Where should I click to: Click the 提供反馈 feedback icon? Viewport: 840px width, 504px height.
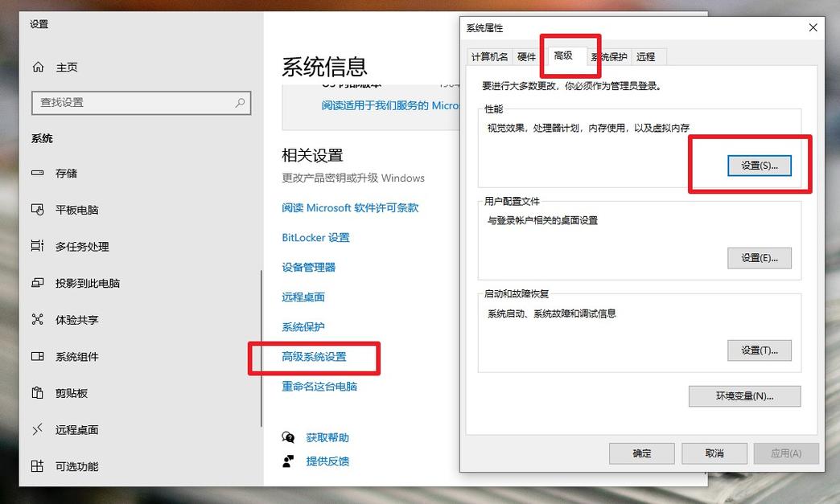tap(288, 461)
